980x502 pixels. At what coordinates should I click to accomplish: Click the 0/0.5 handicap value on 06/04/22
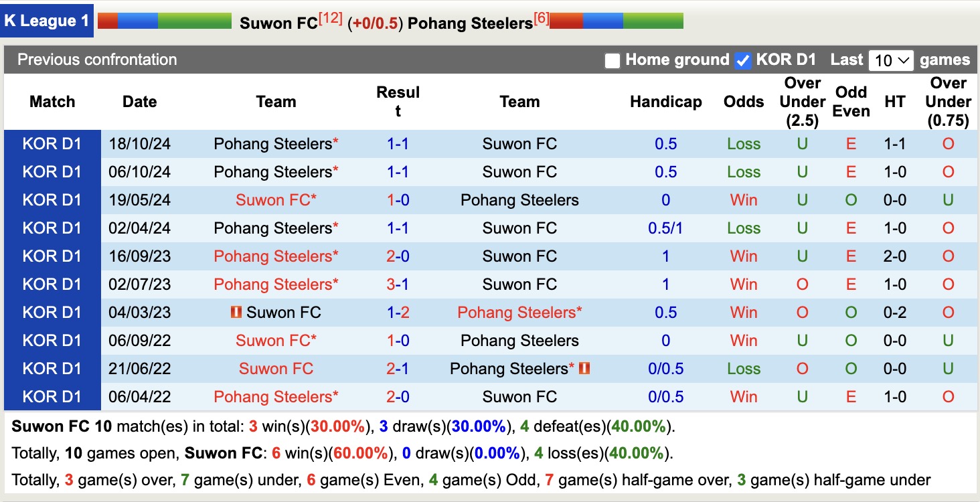[666, 396]
